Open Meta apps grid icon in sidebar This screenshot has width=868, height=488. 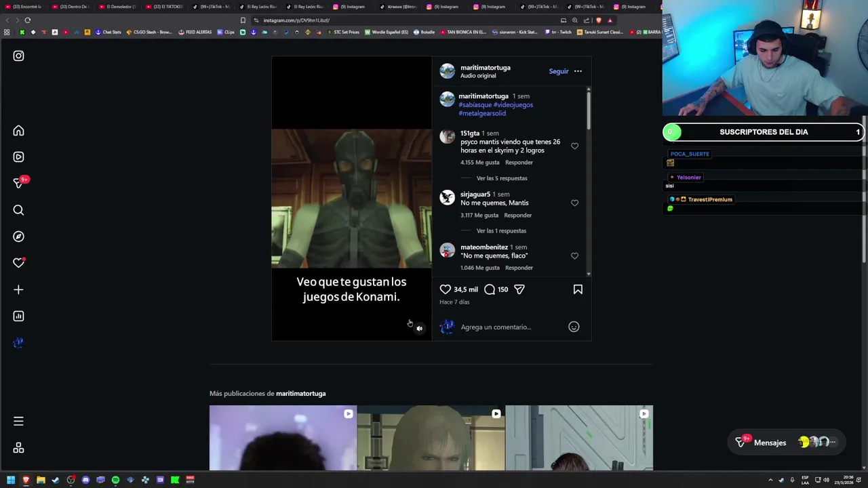18,448
